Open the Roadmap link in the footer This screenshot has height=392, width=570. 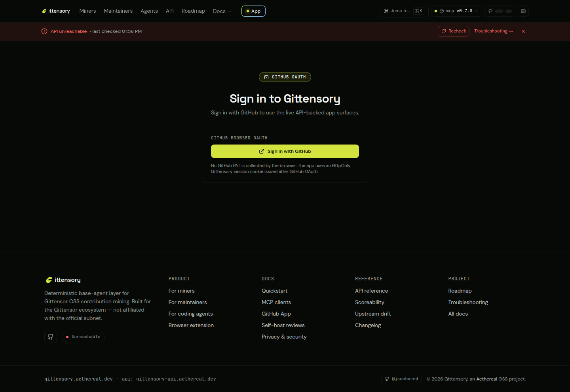coord(460,291)
